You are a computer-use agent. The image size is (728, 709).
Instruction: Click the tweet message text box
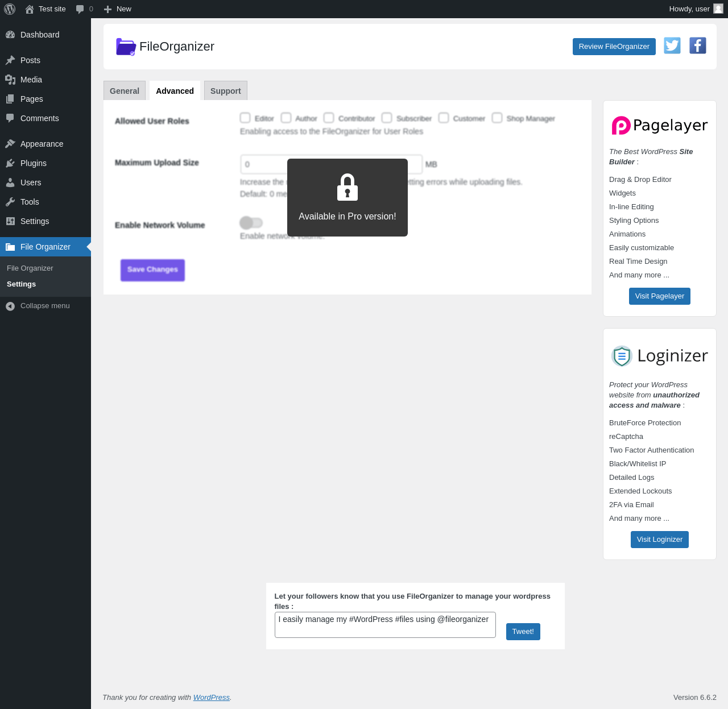(385, 625)
